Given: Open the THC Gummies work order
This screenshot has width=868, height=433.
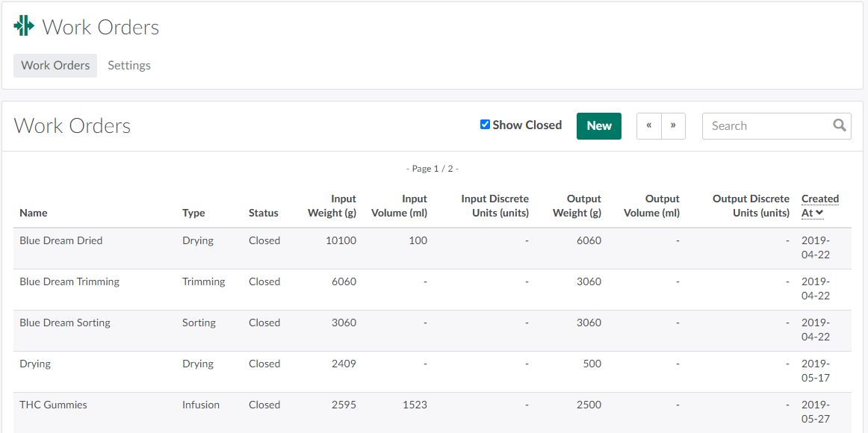Looking at the screenshot, I should [53, 405].
